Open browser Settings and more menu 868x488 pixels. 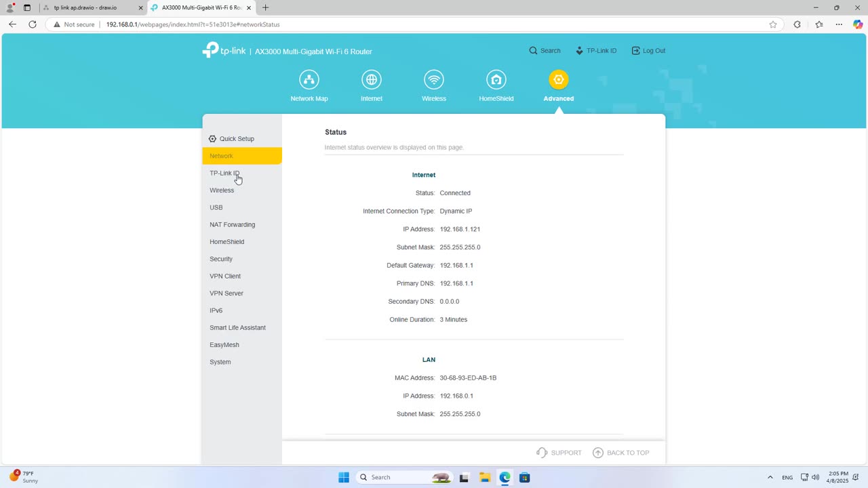[839, 24]
